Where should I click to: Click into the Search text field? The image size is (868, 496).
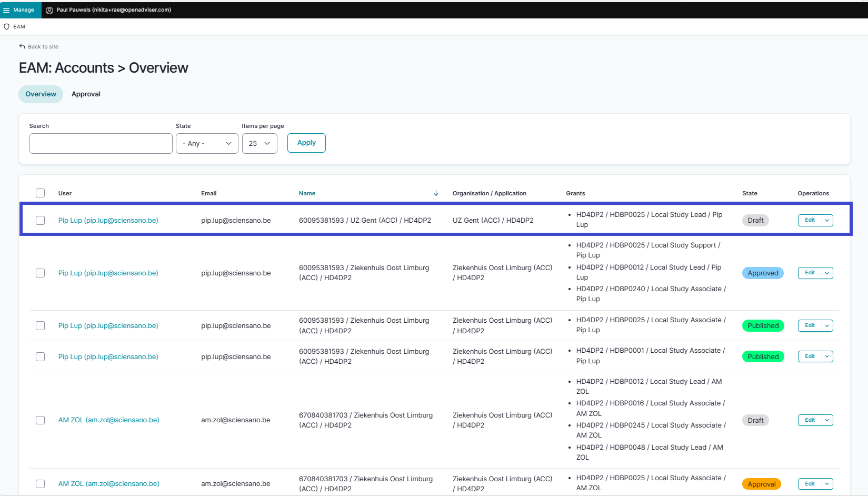pos(101,143)
